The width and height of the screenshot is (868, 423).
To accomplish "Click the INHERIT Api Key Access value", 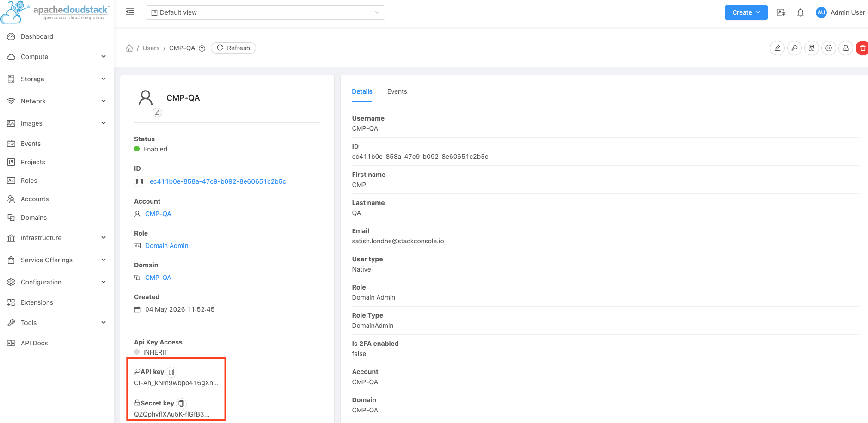I will 155,352.
